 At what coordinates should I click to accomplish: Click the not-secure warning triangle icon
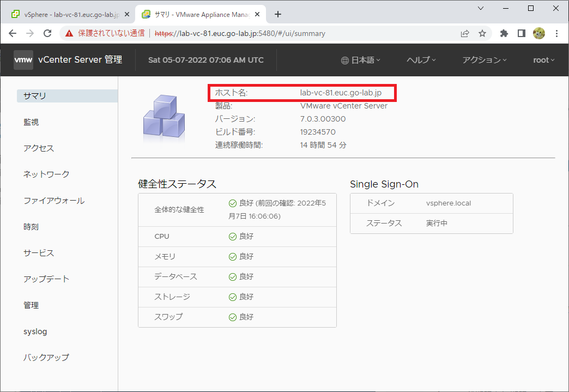(69, 33)
